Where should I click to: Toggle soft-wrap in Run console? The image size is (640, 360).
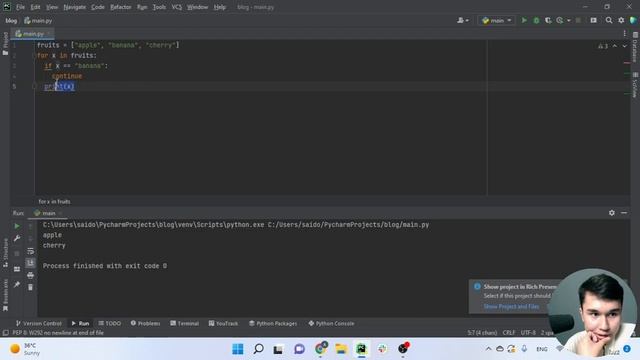(x=31, y=251)
